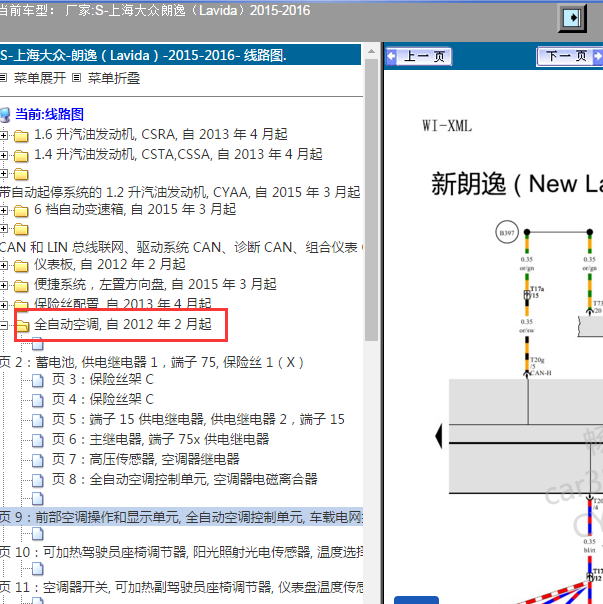Screen dimensions: 603x604
Task: Collapse the 全自动空调 2012 年 2 月起 node
Action: pyautogui.click(x=3, y=325)
